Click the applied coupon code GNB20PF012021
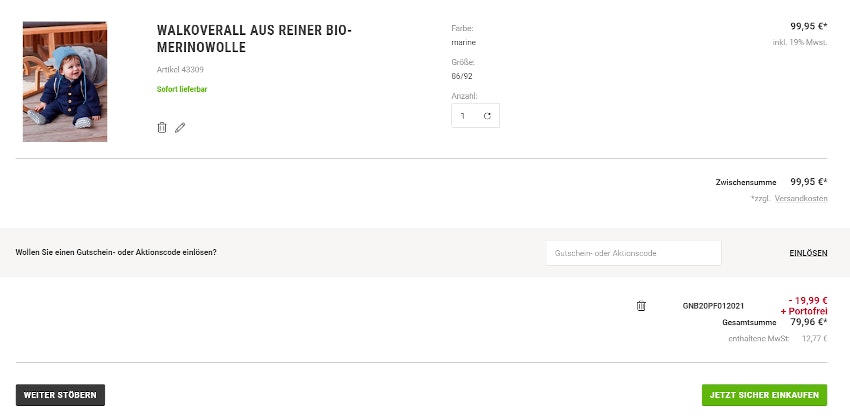Image resolution: width=850 pixels, height=416 pixels. [x=713, y=305]
